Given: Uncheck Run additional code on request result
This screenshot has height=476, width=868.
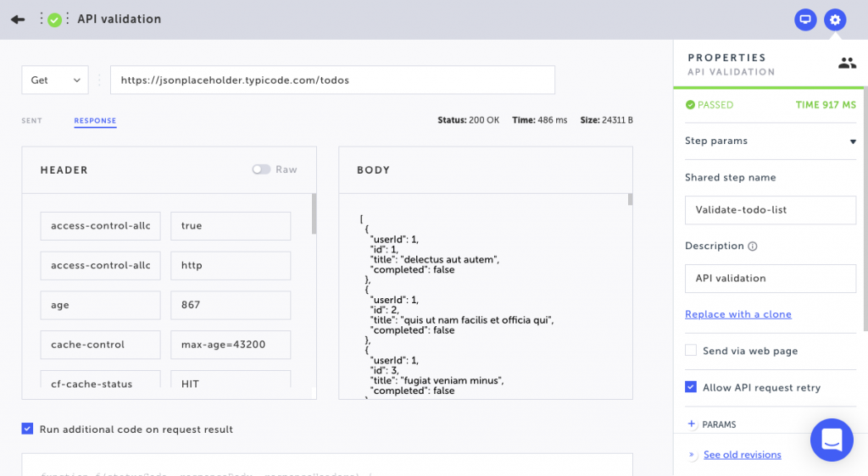Looking at the screenshot, I should [27, 429].
